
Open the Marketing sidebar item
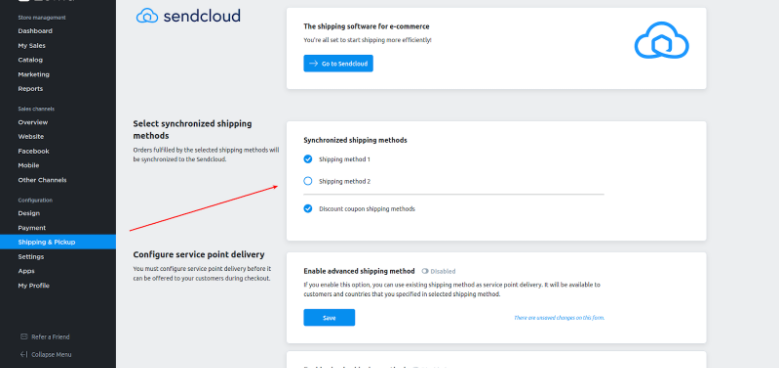[x=34, y=74]
